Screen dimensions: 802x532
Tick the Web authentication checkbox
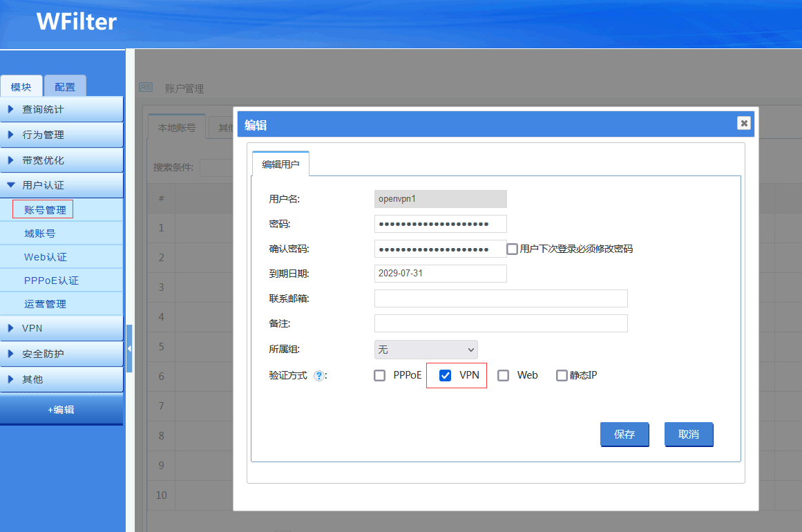504,376
